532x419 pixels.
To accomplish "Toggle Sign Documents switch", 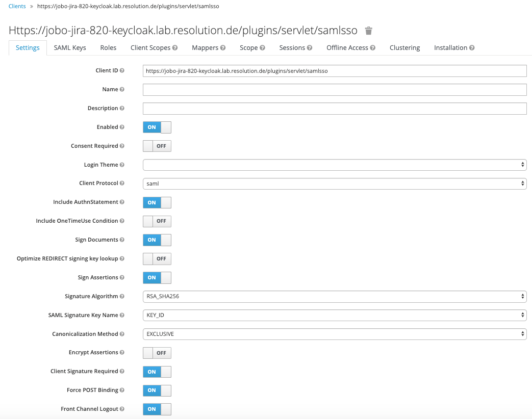I will (157, 240).
